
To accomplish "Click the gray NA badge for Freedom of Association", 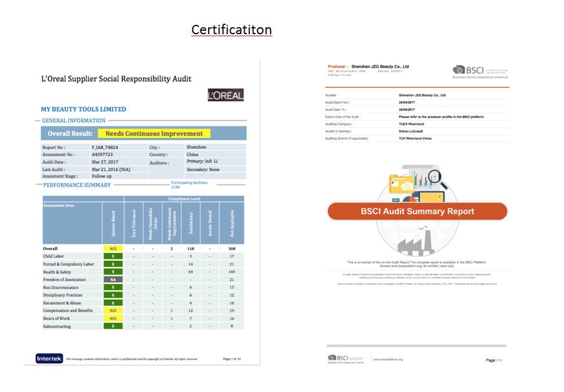I will click(x=113, y=280).
